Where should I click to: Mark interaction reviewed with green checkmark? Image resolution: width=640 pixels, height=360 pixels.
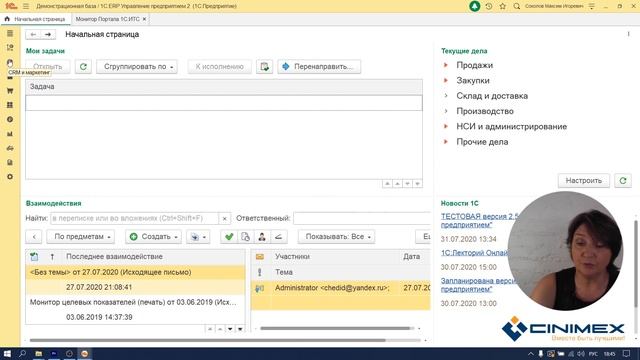229,237
